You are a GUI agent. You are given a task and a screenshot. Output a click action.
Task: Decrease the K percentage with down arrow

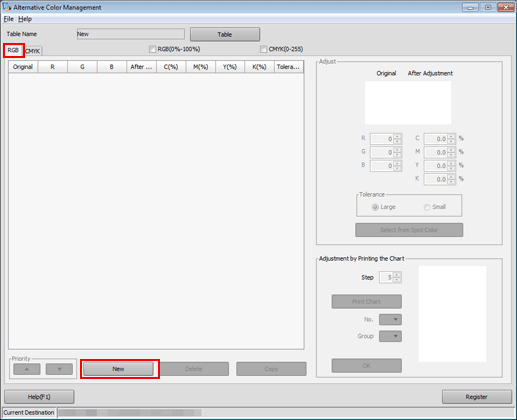pyautogui.click(x=451, y=182)
